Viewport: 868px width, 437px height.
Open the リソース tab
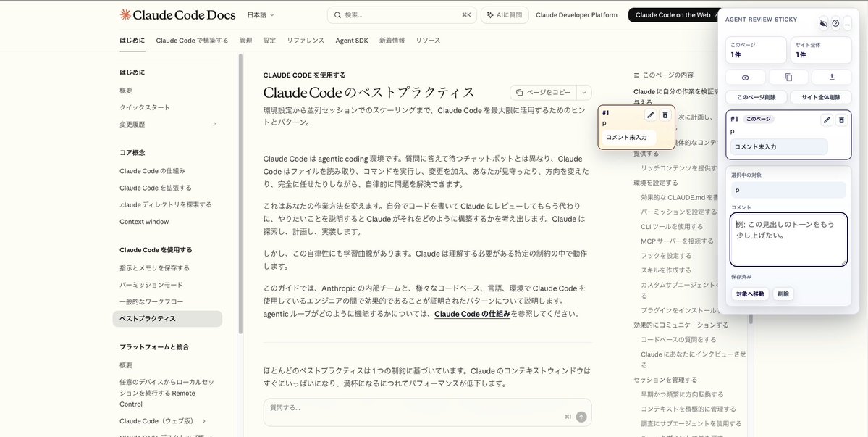[429, 41]
